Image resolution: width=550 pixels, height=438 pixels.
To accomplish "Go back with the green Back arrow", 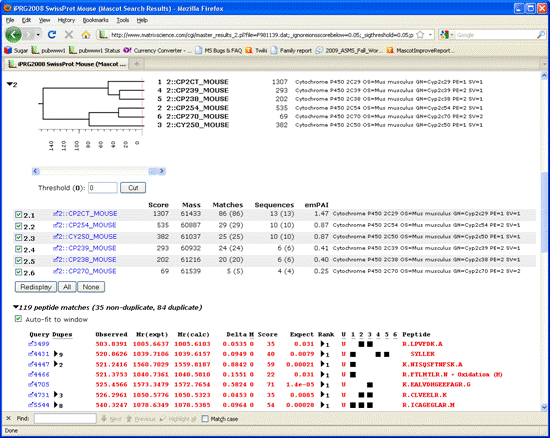I will point(13,35).
